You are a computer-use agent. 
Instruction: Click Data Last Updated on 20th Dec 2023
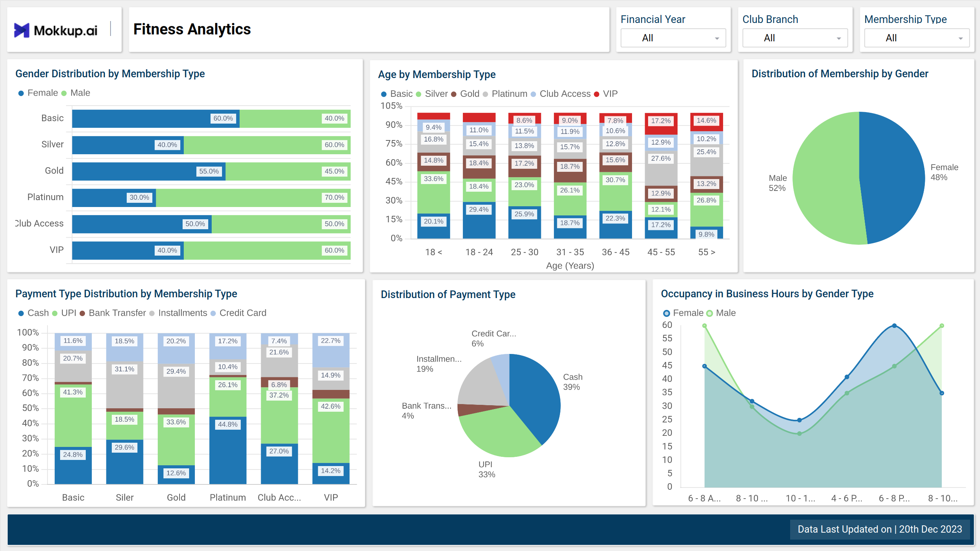pos(880,529)
